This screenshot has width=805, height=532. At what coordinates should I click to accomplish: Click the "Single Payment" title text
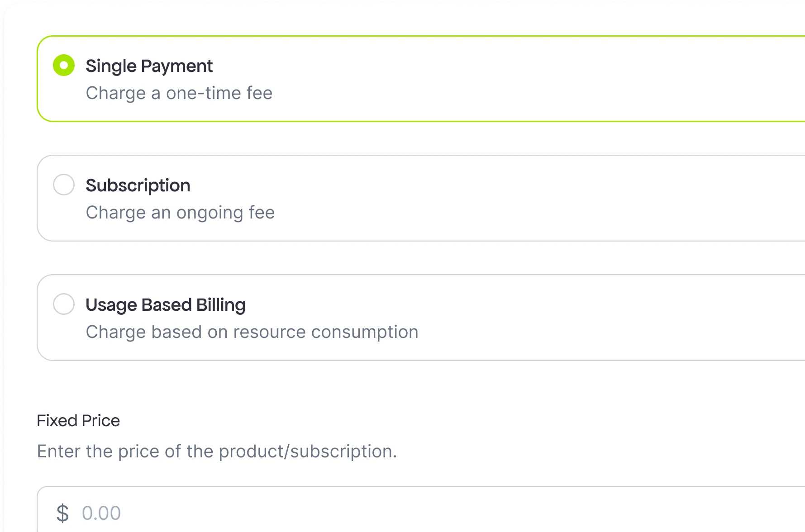click(x=149, y=66)
